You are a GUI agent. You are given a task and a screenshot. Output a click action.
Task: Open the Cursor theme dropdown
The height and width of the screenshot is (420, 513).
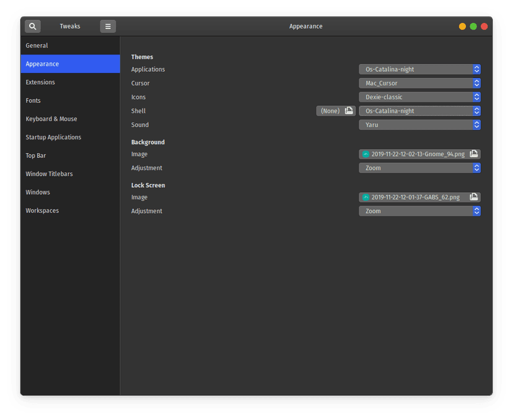pyautogui.click(x=420, y=83)
